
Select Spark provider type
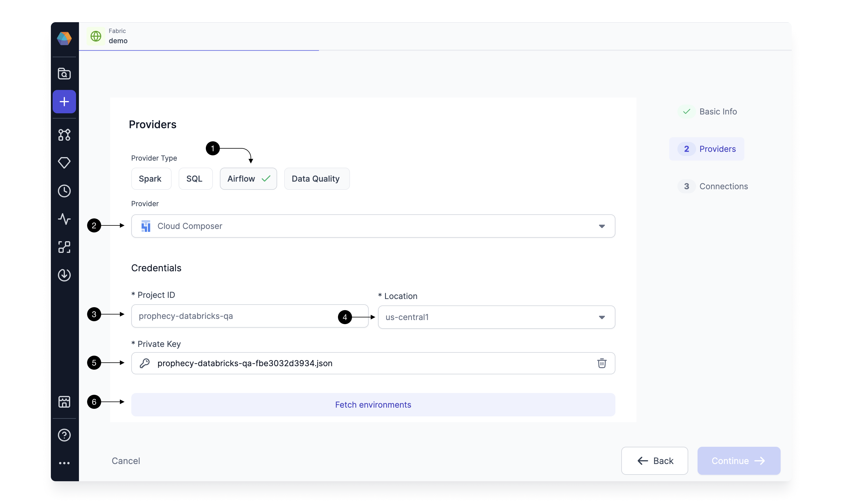pos(151,179)
